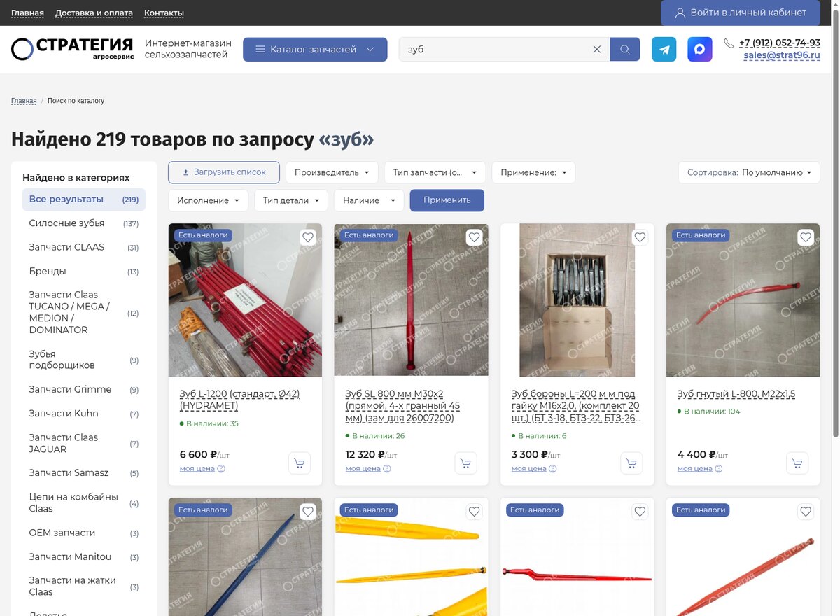Screen dimensions: 840x616
Task: Favorite the last-row orange-red tine card
Action: point(806,512)
